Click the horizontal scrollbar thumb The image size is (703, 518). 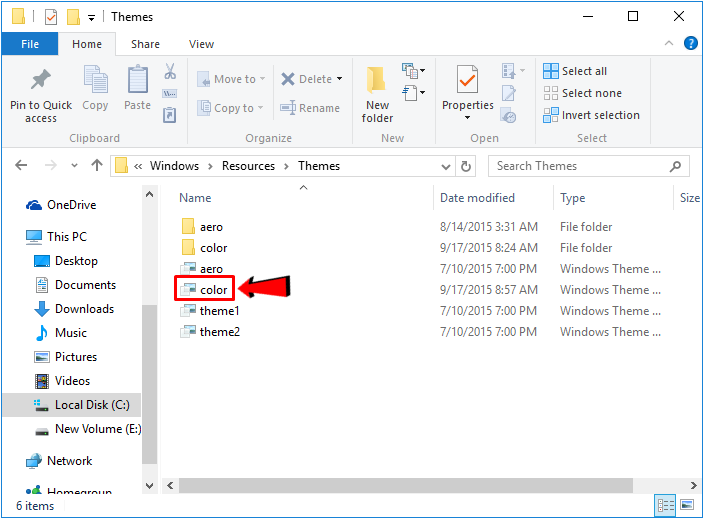(406, 485)
